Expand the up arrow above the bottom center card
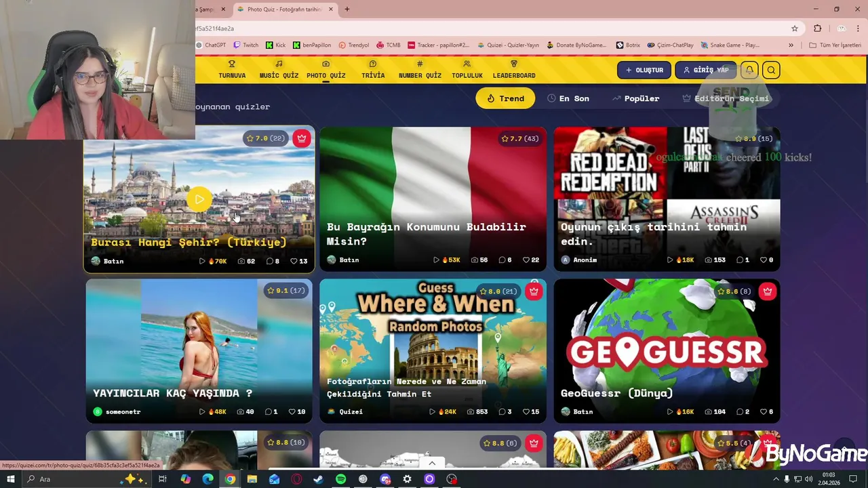This screenshot has height=488, width=868. point(432,463)
